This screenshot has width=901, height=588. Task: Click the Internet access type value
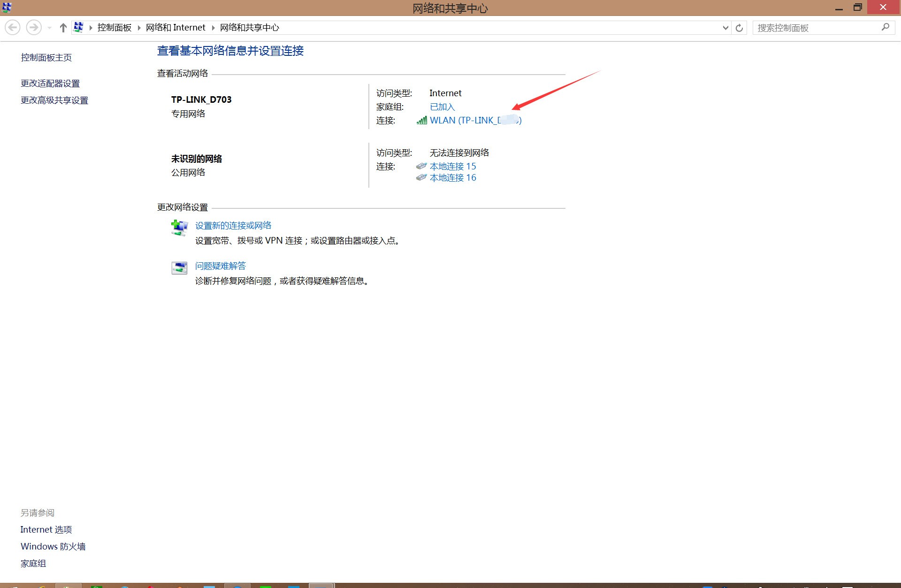point(445,93)
